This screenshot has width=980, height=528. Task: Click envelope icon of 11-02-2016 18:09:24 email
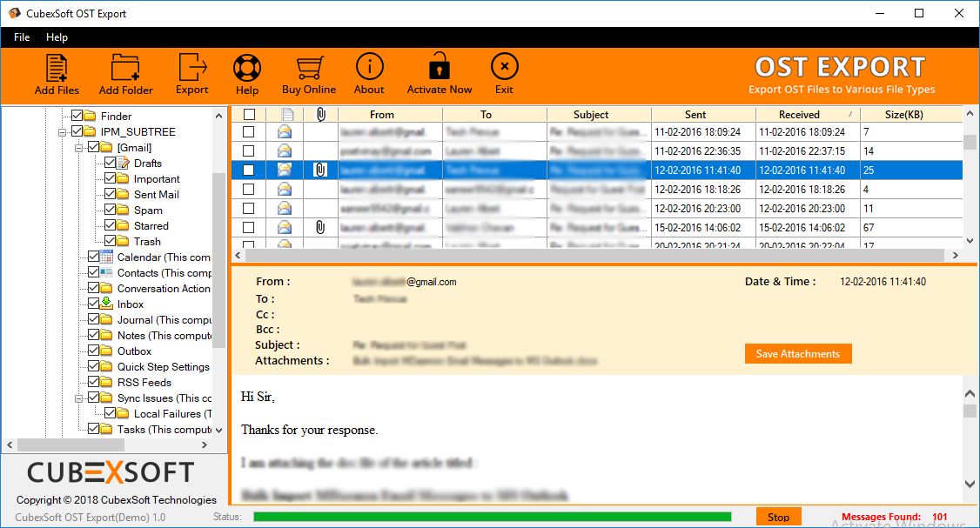[285, 132]
